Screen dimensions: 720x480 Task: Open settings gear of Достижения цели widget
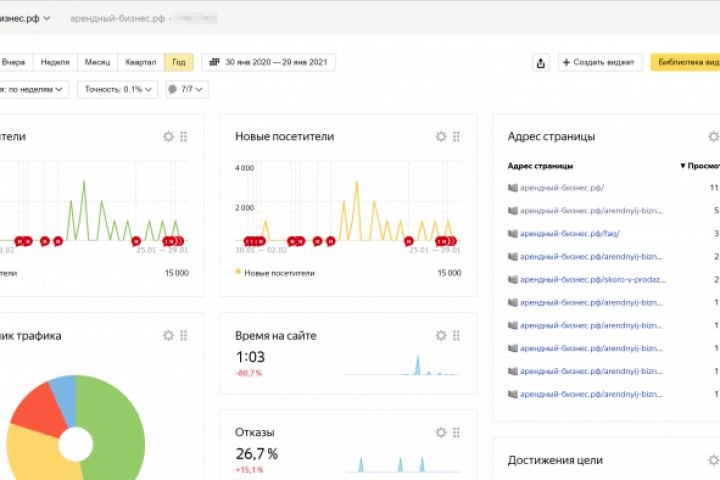pos(714,460)
